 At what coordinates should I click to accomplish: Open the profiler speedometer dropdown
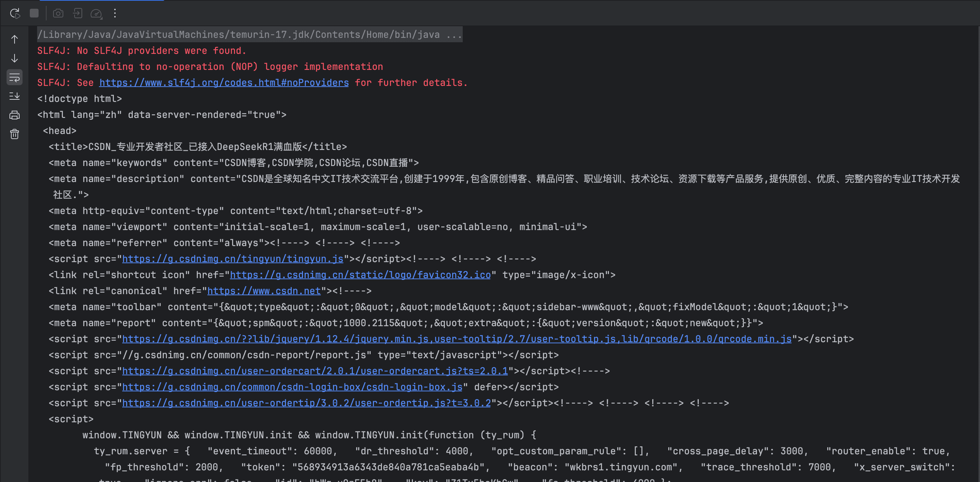(96, 14)
